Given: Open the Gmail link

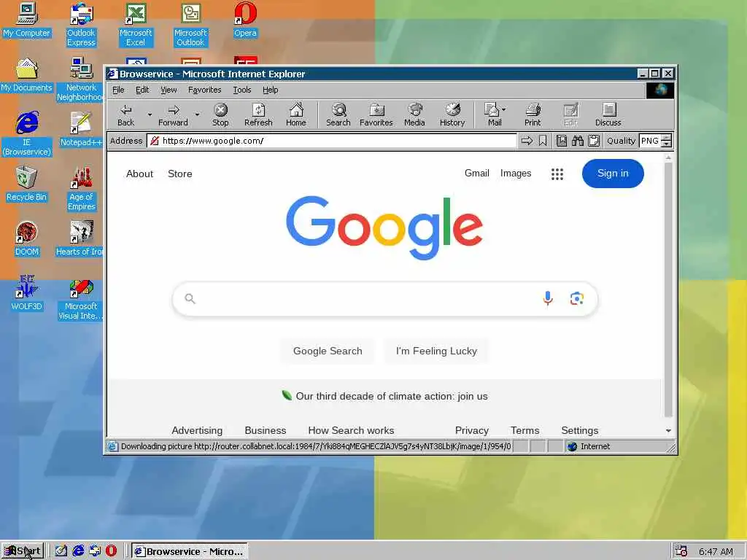Looking at the screenshot, I should pyautogui.click(x=477, y=174).
